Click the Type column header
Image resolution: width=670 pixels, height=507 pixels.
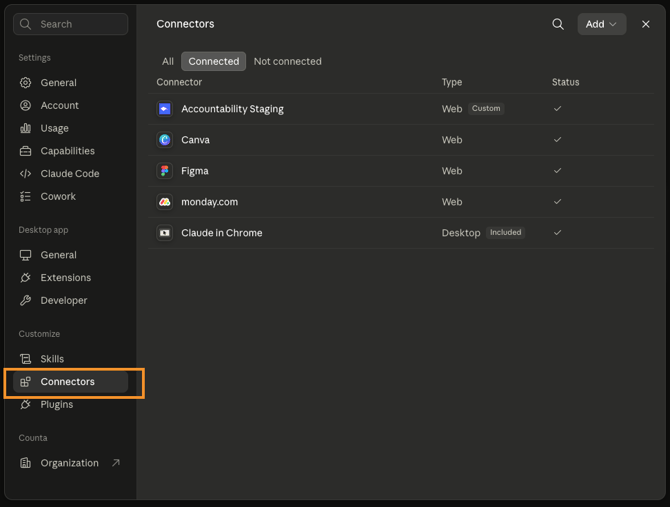[x=452, y=82]
